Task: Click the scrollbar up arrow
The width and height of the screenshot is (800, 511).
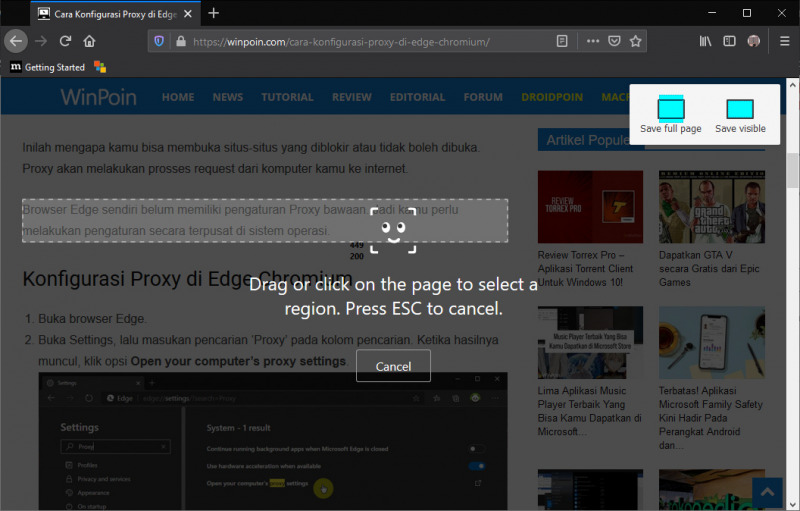Action: [792, 85]
